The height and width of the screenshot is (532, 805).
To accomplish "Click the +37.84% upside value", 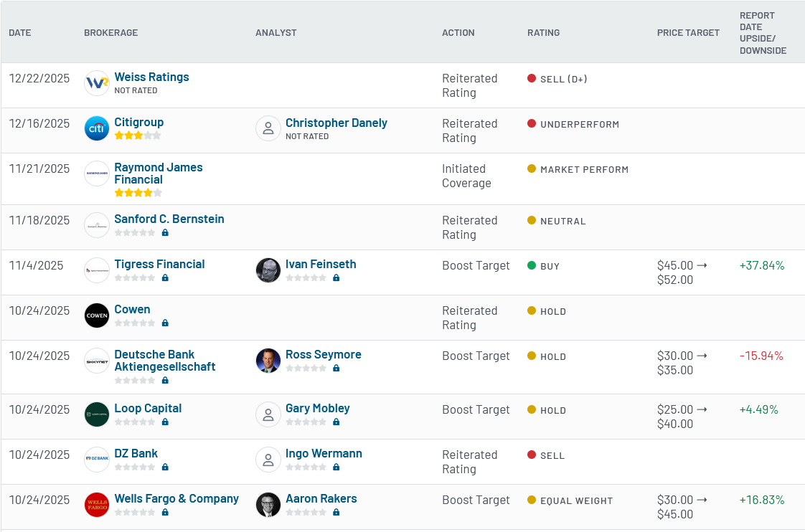I will [x=762, y=266].
